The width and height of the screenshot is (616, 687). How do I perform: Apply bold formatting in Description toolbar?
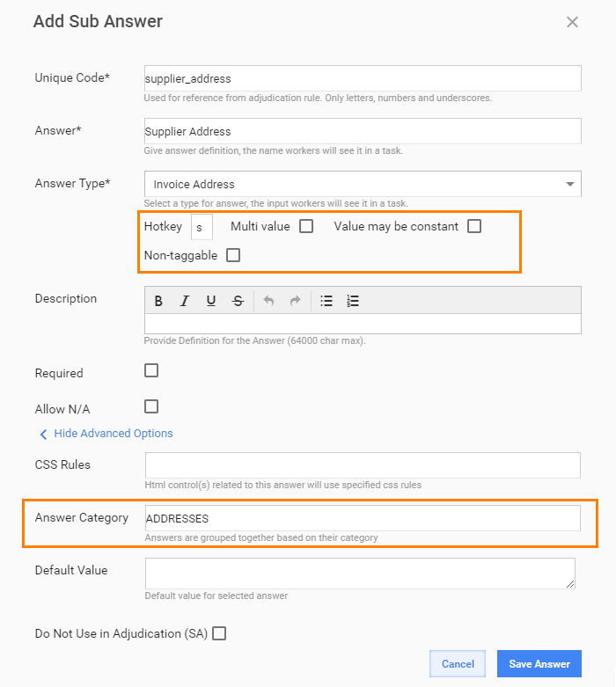tap(158, 301)
